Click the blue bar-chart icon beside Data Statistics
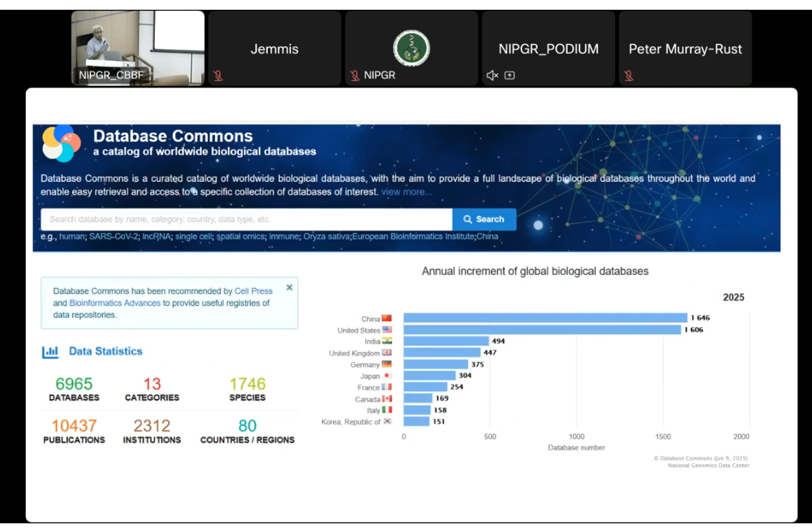Image resolution: width=812 pixels, height=529 pixels. click(x=49, y=351)
